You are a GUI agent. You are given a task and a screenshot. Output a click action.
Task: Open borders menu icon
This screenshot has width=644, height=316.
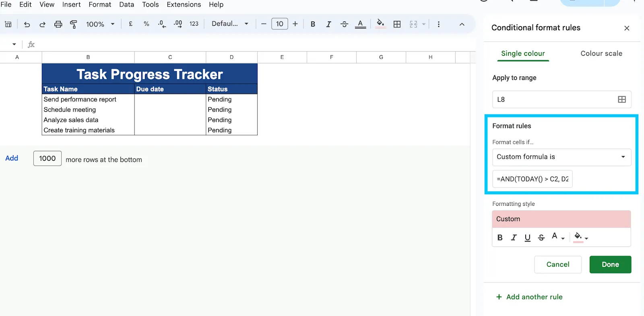tap(397, 24)
